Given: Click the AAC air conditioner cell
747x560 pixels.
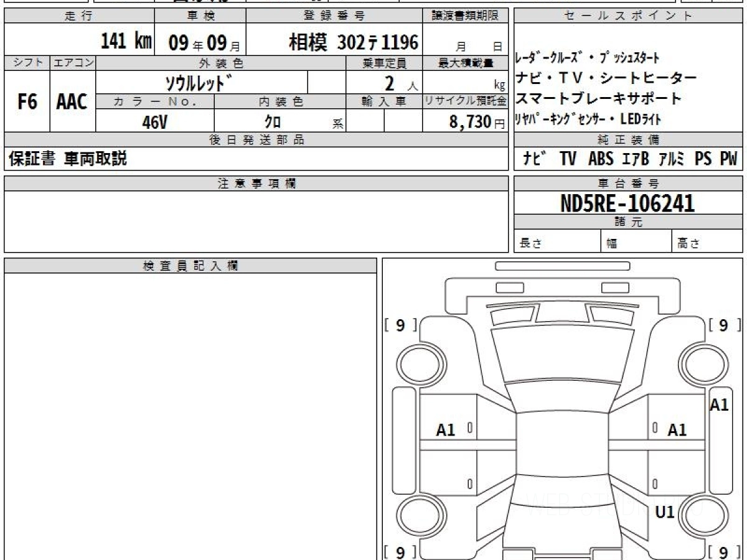Looking at the screenshot, I should coord(72,102).
